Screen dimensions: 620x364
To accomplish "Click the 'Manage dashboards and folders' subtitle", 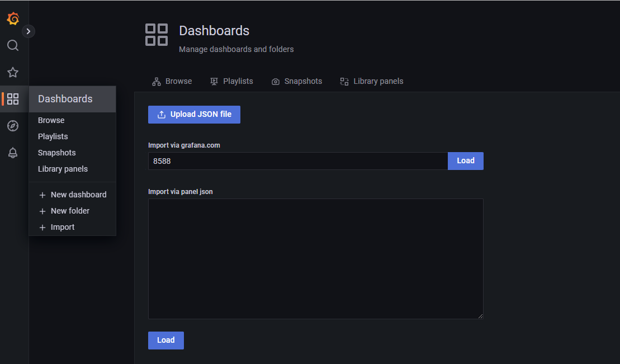I will (x=236, y=49).
